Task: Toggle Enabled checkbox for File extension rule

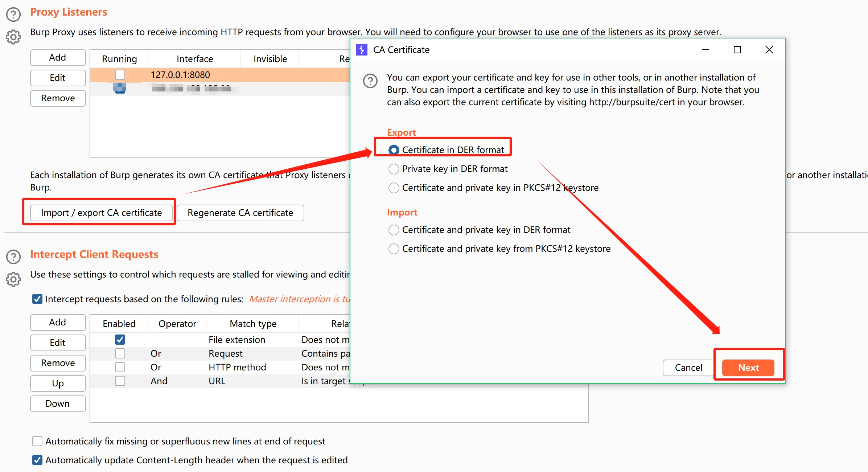Action: [120, 340]
